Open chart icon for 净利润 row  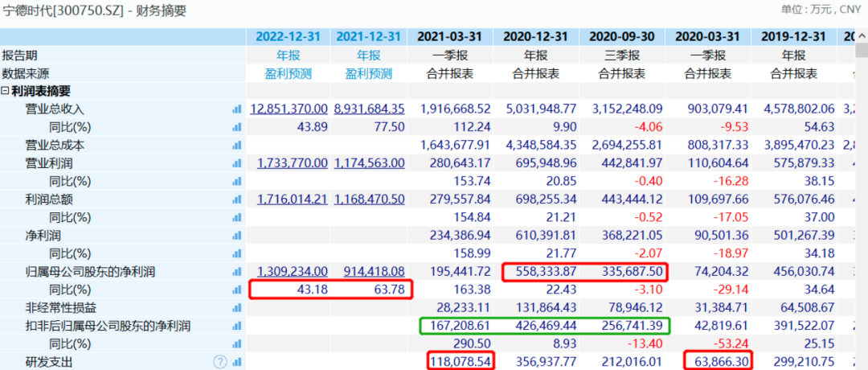pos(237,236)
